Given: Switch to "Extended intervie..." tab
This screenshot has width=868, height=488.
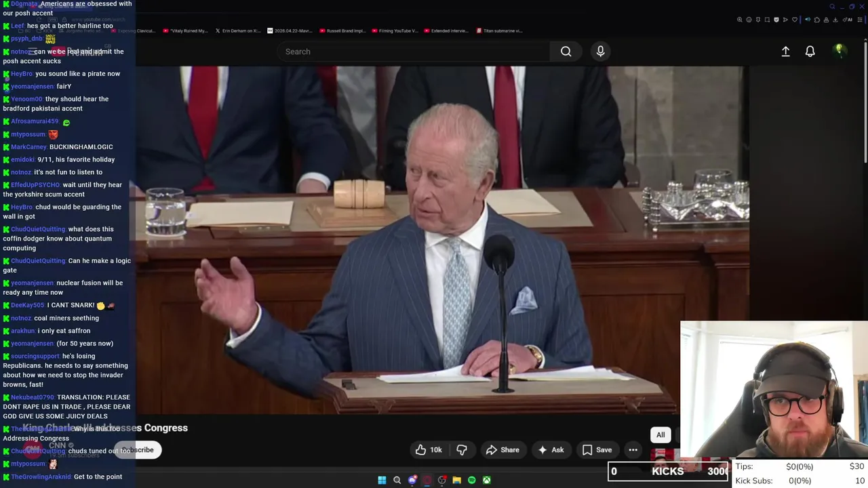Looking at the screenshot, I should click(x=447, y=30).
